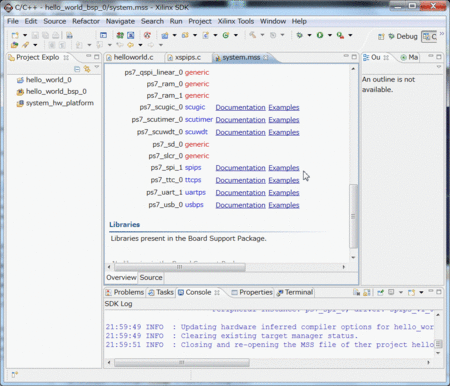The width and height of the screenshot is (450, 386).
Task: Click the Save All toolbar icon
Action: pyautogui.click(x=45, y=35)
